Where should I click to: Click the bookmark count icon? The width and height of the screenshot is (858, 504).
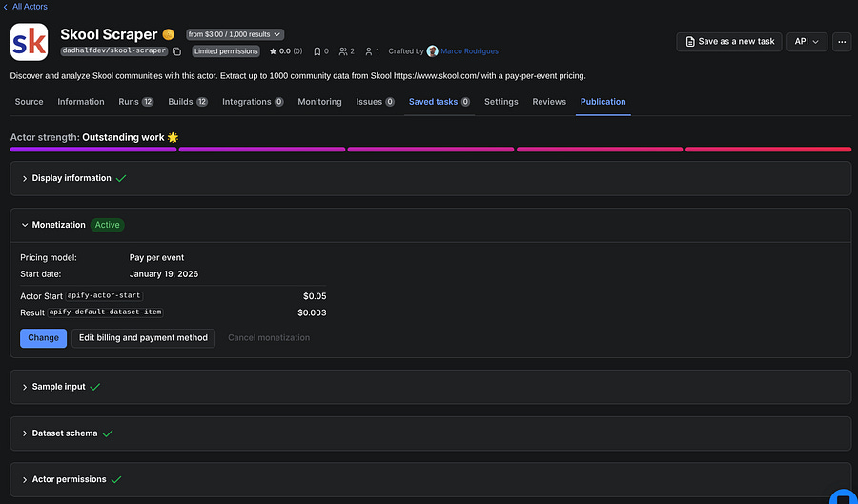[317, 51]
